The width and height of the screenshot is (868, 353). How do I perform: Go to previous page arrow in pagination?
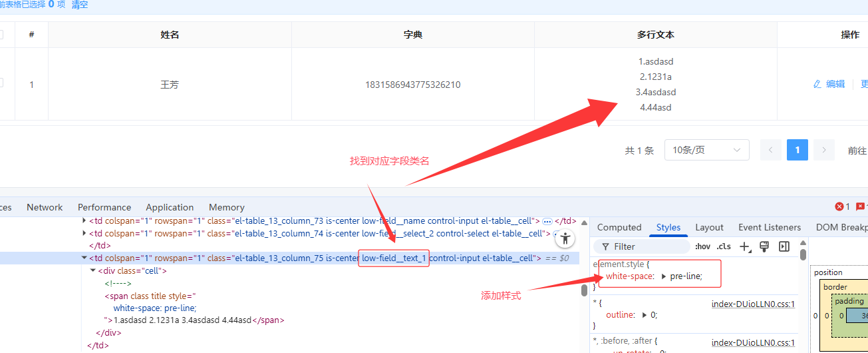[x=771, y=150]
